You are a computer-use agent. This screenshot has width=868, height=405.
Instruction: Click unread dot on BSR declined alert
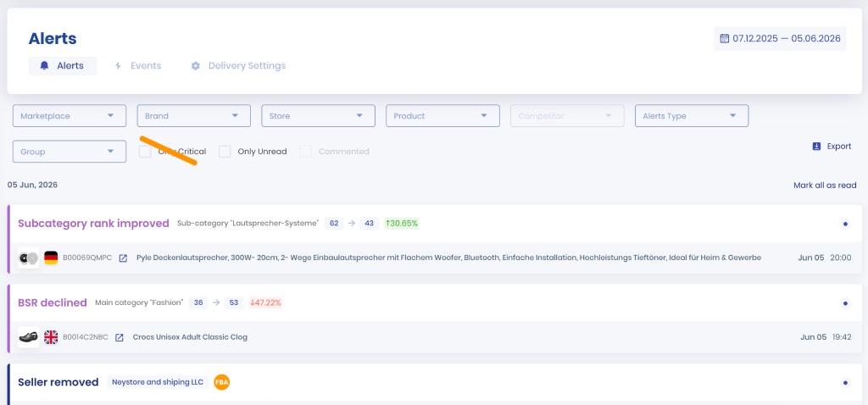click(845, 303)
